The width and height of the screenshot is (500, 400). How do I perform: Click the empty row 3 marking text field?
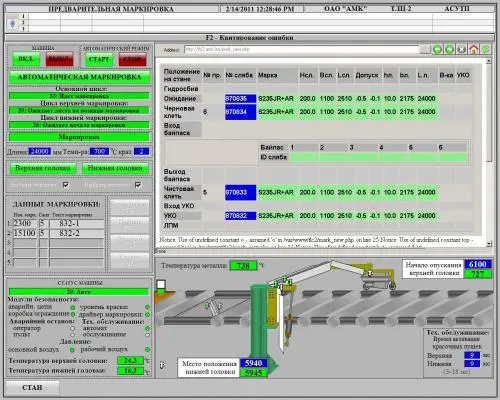pos(76,243)
